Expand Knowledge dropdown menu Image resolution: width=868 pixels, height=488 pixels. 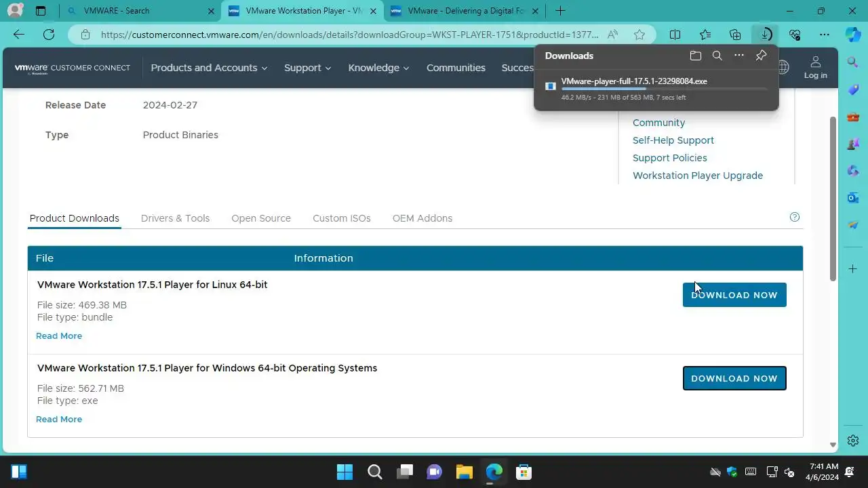[x=378, y=68]
